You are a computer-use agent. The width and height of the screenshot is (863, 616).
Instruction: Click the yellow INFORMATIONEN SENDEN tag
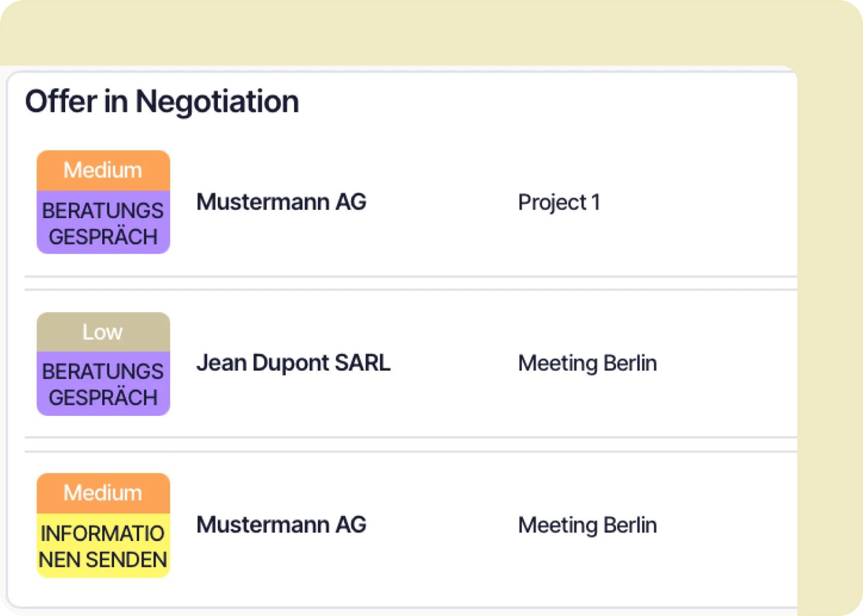(x=103, y=546)
